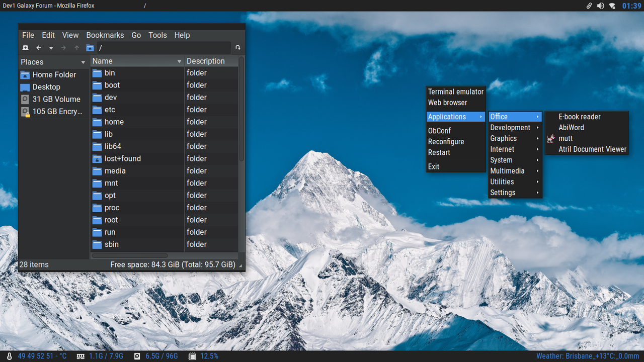Open ObConf from the menu
The image size is (644, 362).
click(456, 131)
